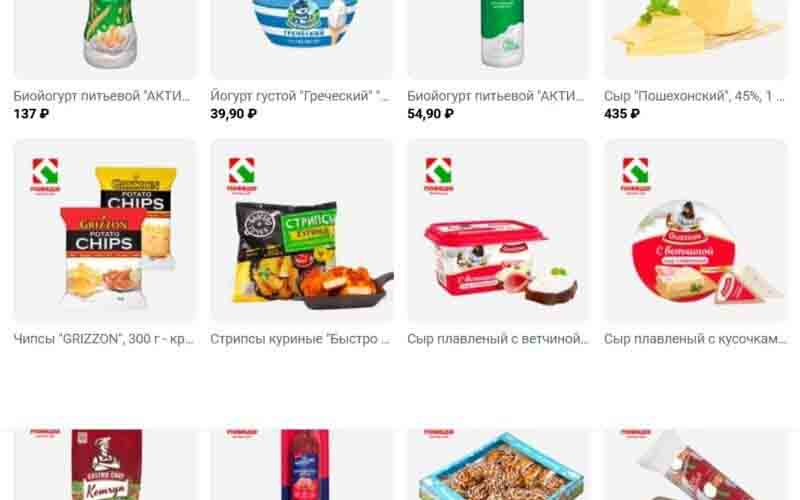Screen dimensions: 800x500
Task: Open Стрипсы куриные "Быстро title link
Action: coord(301,339)
